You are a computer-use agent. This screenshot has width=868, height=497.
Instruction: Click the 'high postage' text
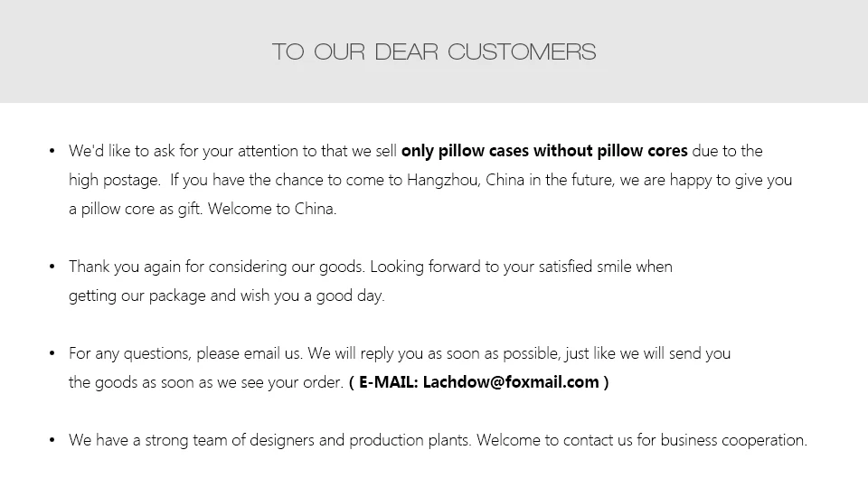tap(113, 180)
